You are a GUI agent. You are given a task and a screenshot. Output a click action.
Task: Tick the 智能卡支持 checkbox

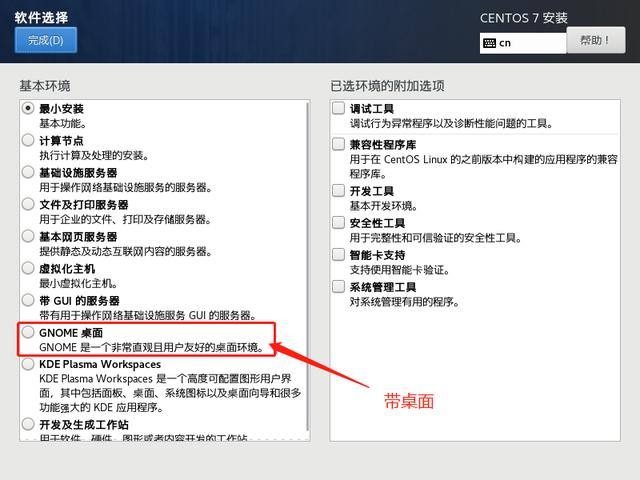pos(338,255)
